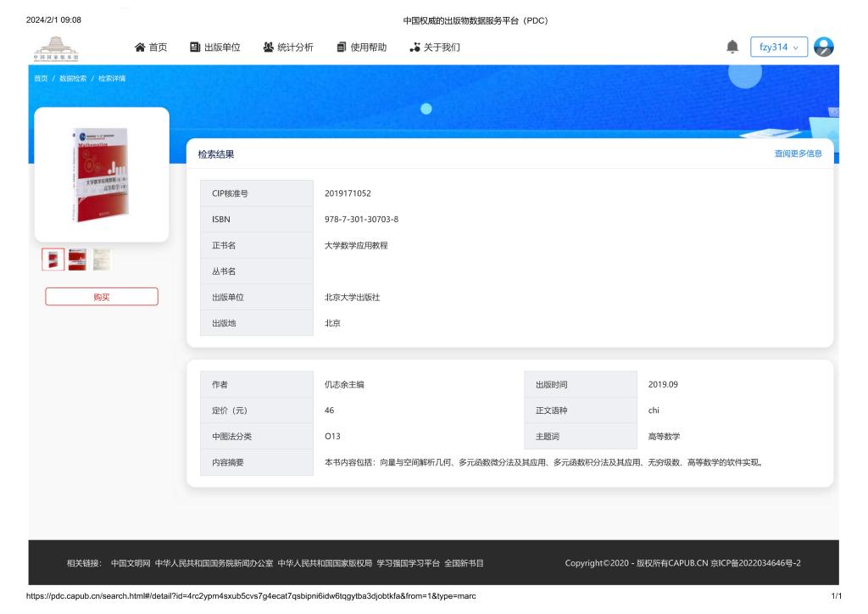Click the large book cover image

[x=102, y=175]
